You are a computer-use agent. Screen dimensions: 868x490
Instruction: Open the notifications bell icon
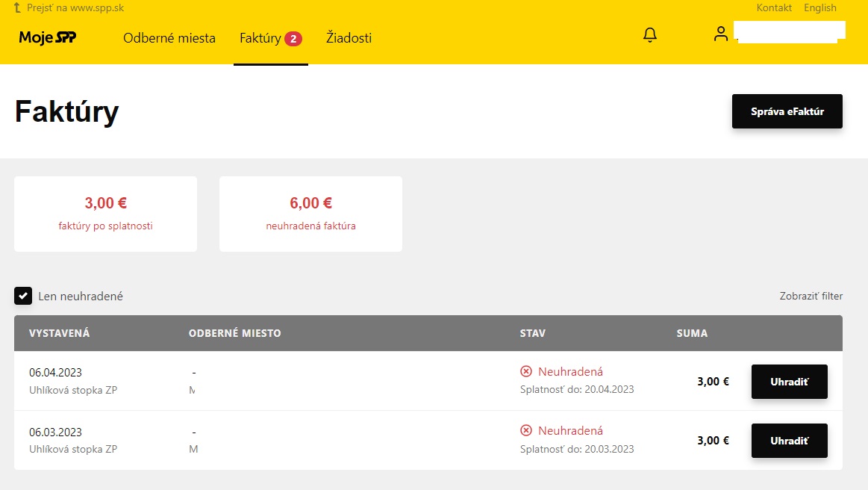650,35
